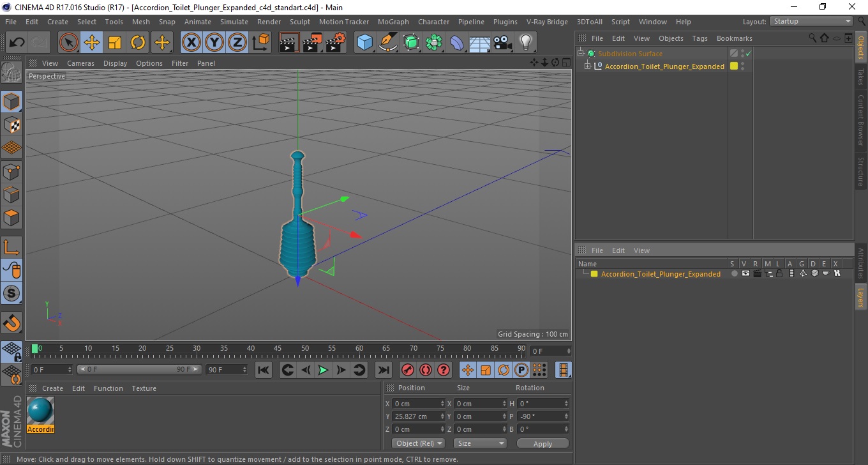Open Object Manager Tags menu

[x=700, y=38]
